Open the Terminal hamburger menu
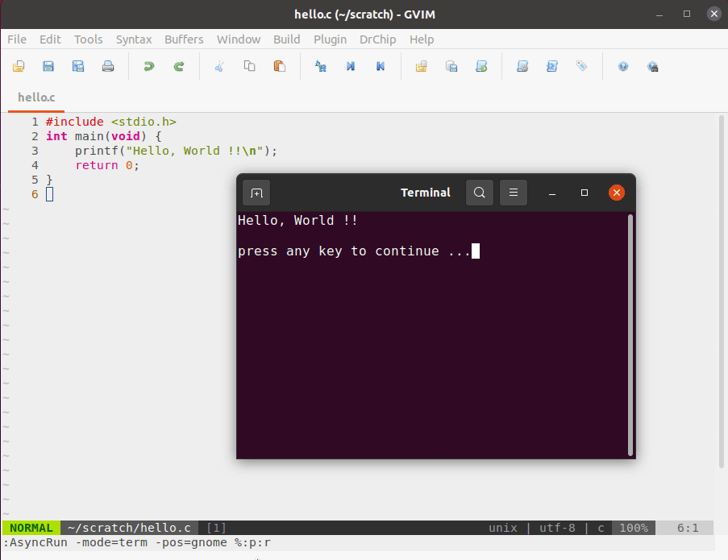728x560 pixels. (x=514, y=193)
